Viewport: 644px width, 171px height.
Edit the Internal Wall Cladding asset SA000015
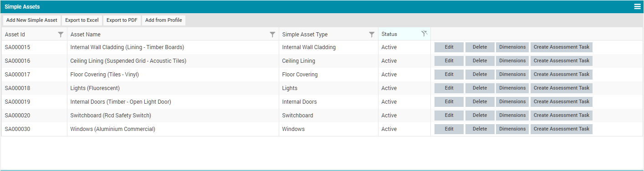[449, 47]
